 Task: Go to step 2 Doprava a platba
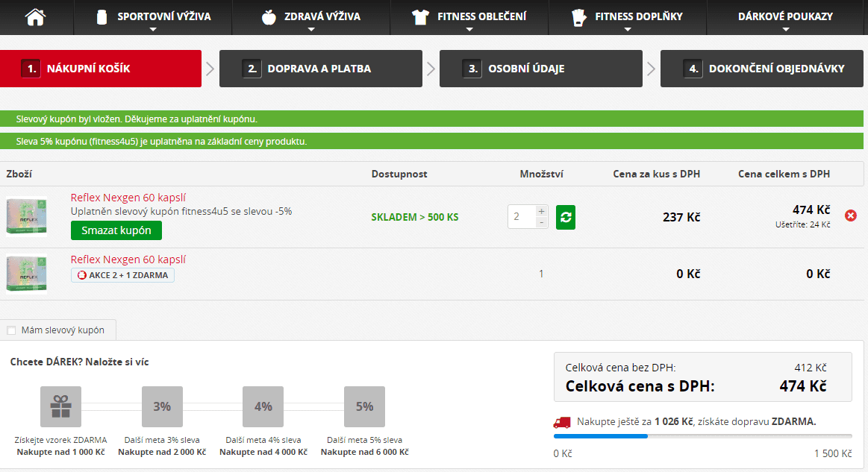(x=320, y=69)
